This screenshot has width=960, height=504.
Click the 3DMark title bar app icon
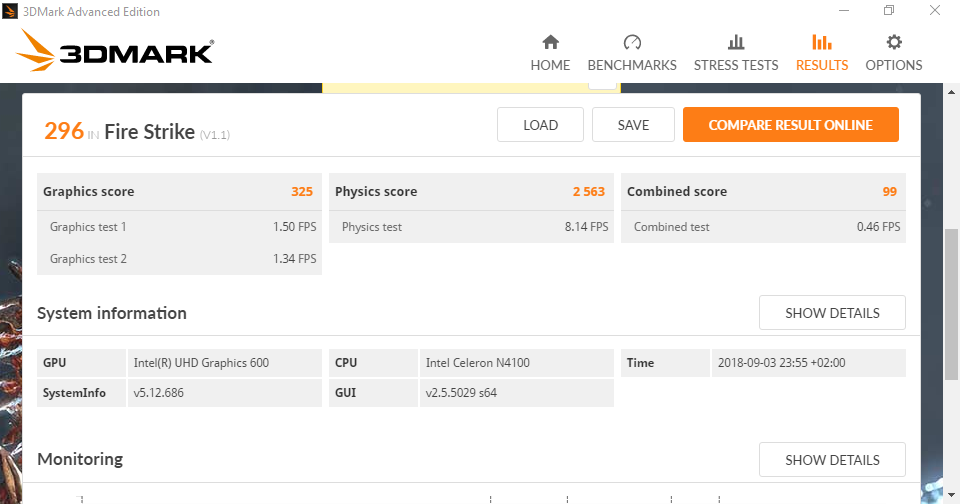pyautogui.click(x=10, y=11)
